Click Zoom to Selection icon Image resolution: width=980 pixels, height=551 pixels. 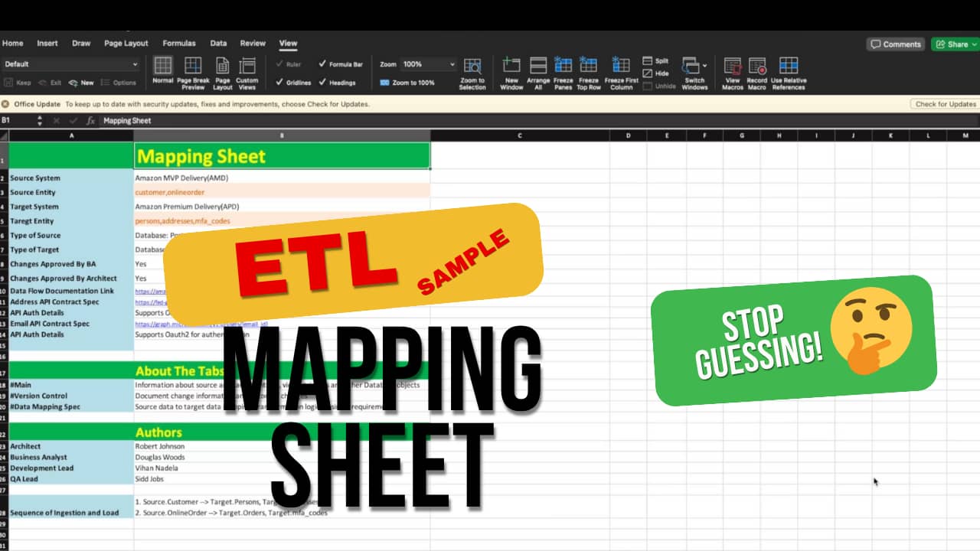tap(472, 66)
